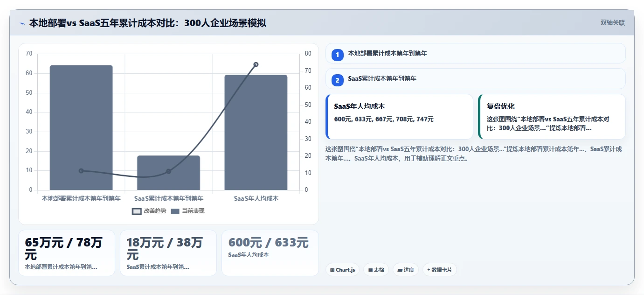Screen dimensions: 644x295
Task: Click the 改善趋势 legend color box
Action: (x=137, y=211)
